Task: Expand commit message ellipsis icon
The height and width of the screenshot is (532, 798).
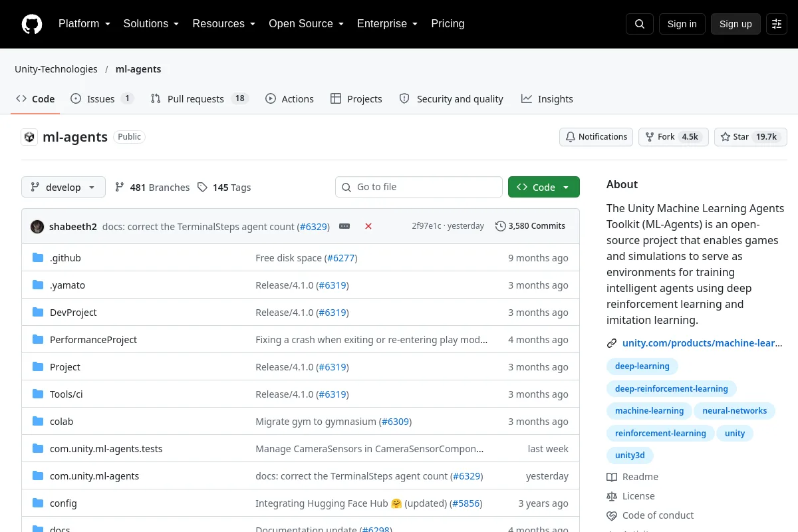Action: [344, 226]
